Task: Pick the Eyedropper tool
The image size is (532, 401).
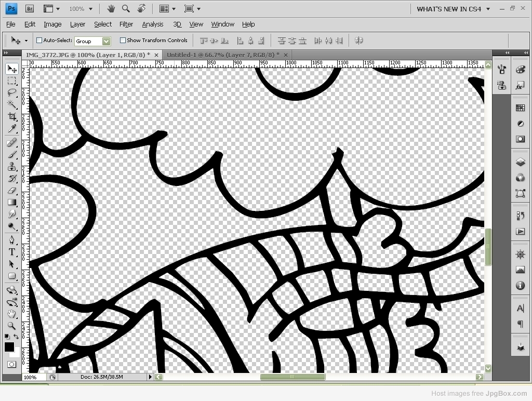Action: point(12,129)
